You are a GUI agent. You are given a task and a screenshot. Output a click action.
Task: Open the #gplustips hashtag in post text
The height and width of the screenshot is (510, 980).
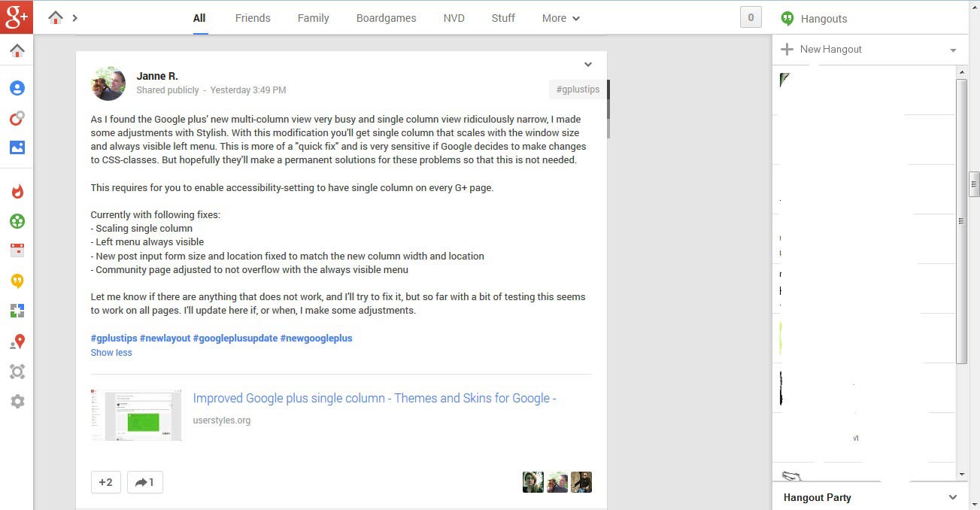pyautogui.click(x=114, y=338)
